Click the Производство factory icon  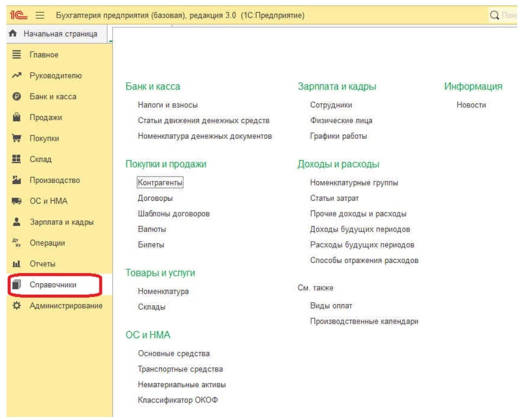click(16, 180)
